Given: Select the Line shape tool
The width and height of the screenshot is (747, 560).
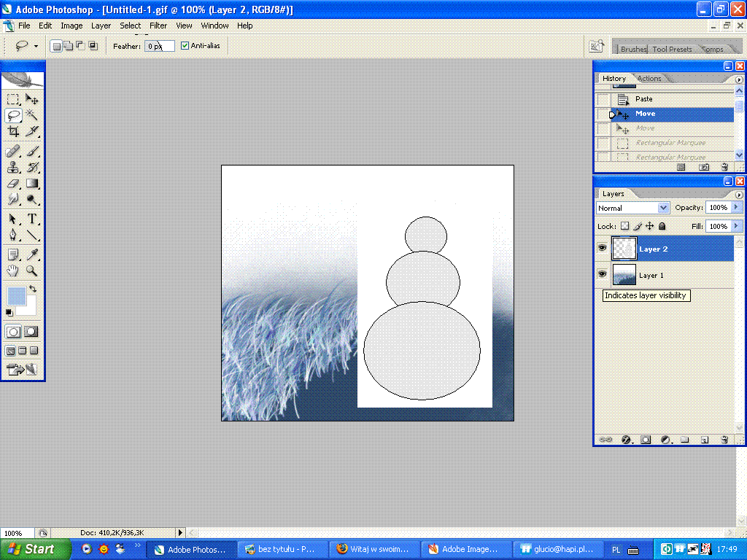Looking at the screenshot, I should coord(32,236).
